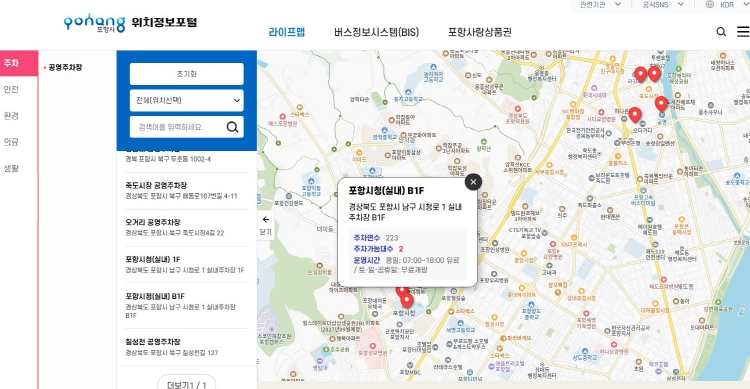Collapse the side panel with 닫기 arrow

pyautogui.click(x=265, y=225)
